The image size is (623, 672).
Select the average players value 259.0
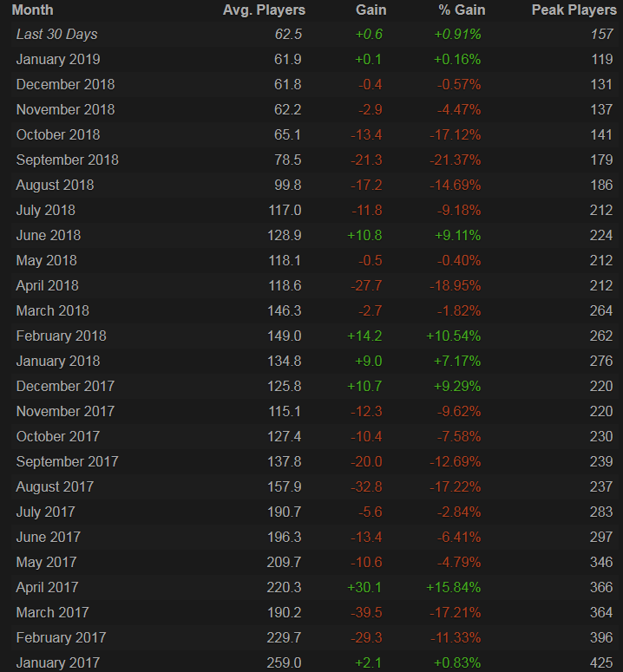tap(285, 663)
